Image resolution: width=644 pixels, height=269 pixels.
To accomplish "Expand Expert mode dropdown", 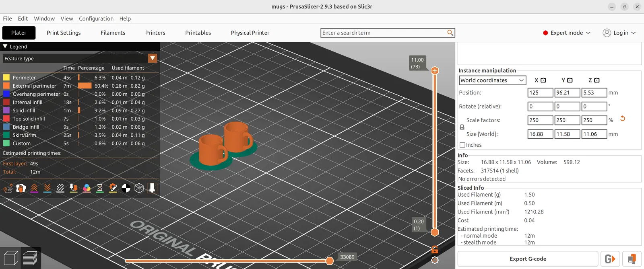I will click(567, 33).
